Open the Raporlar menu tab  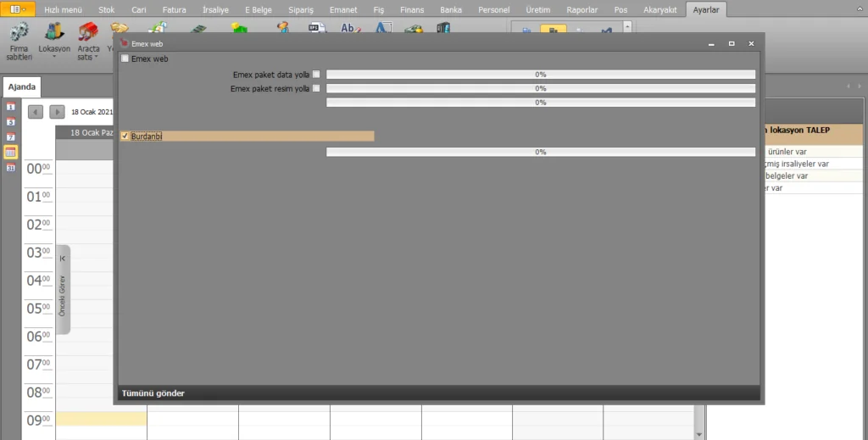click(x=581, y=9)
